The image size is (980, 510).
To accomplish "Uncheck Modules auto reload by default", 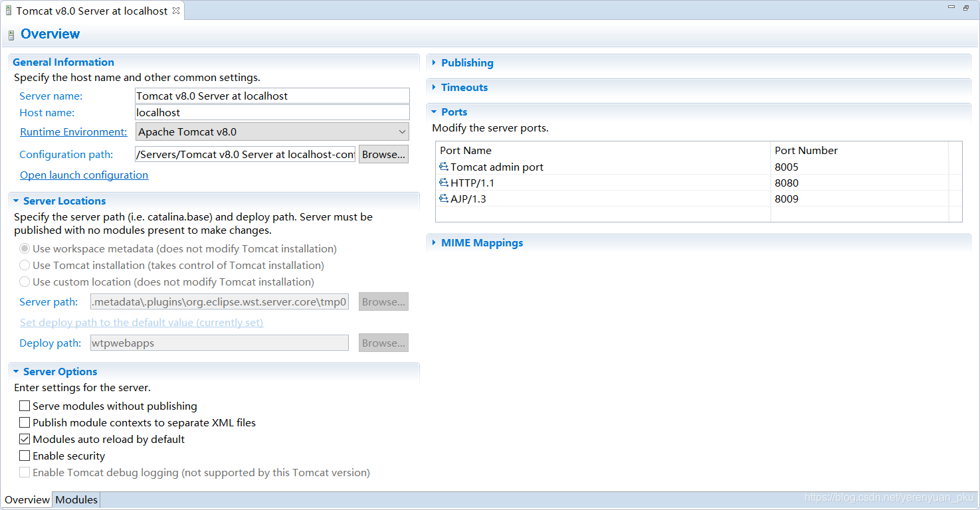I will pyautogui.click(x=25, y=439).
